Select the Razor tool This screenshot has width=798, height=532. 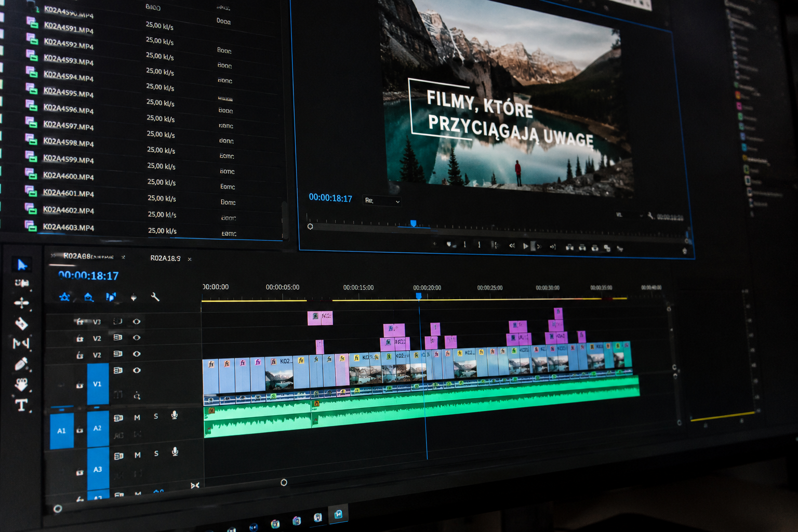point(21,324)
